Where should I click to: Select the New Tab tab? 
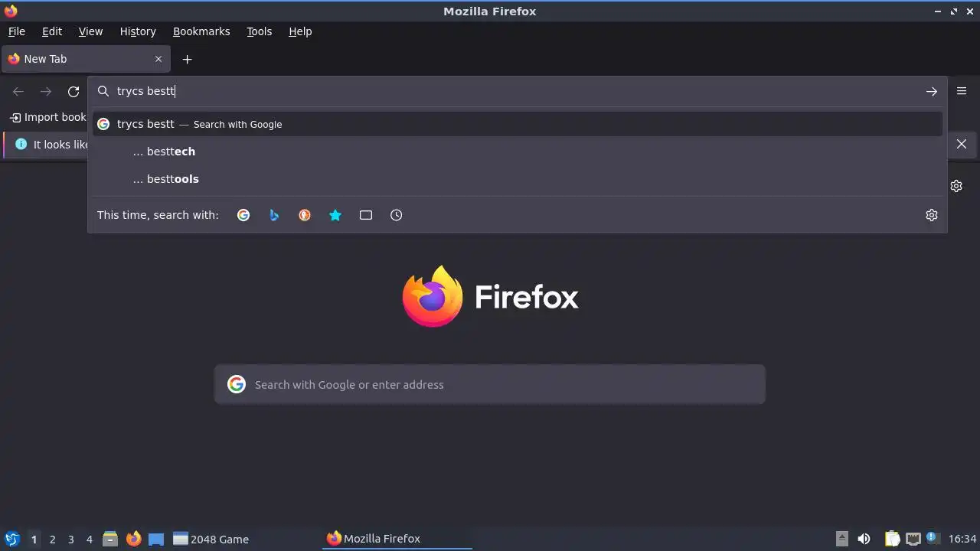86,59
